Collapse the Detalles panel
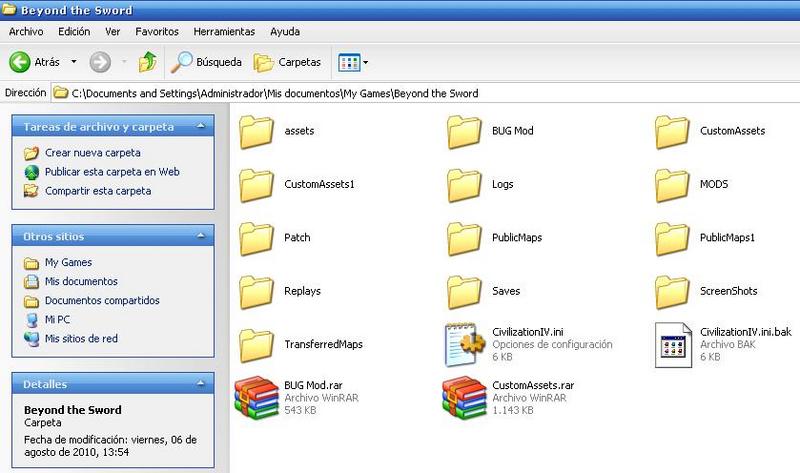Viewport: 800px width, 473px height. click(x=201, y=384)
